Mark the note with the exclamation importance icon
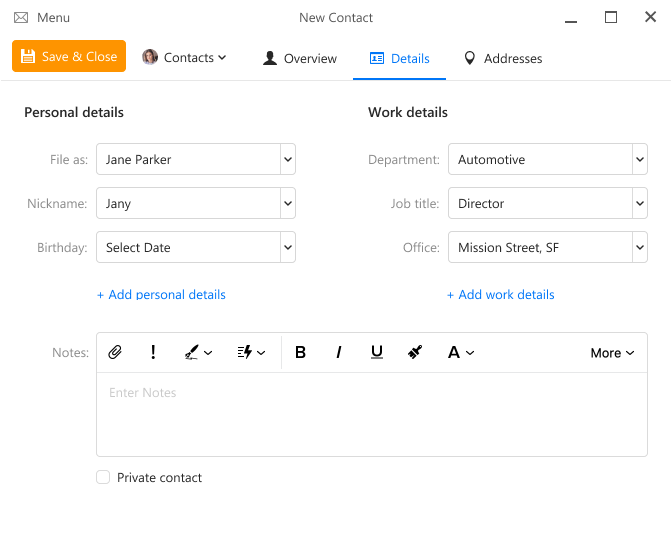The width and height of the screenshot is (672, 533). click(x=153, y=352)
